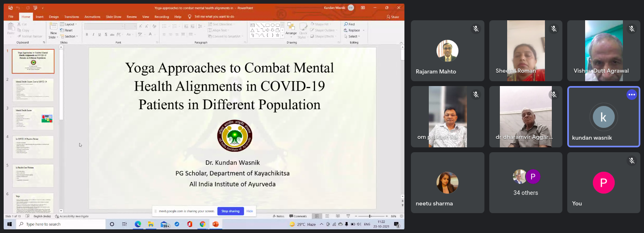This screenshot has height=233, width=644.
Task: Open the Shape Fill dropdown
Action: [x=321, y=24]
